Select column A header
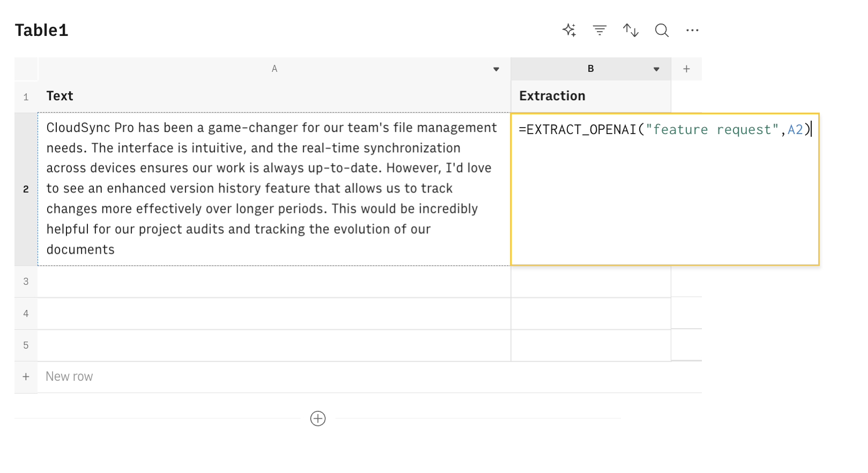This screenshot has width=868, height=473. click(274, 69)
